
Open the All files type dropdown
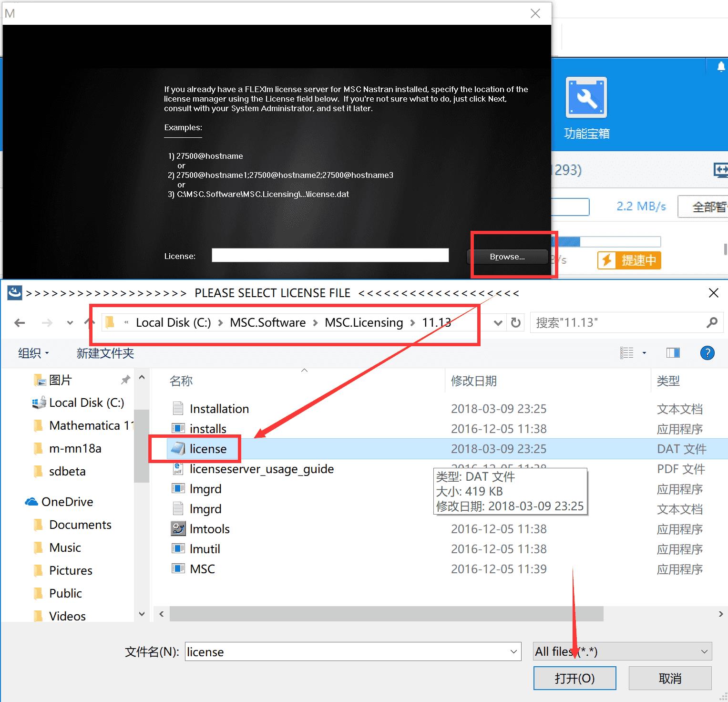click(622, 651)
